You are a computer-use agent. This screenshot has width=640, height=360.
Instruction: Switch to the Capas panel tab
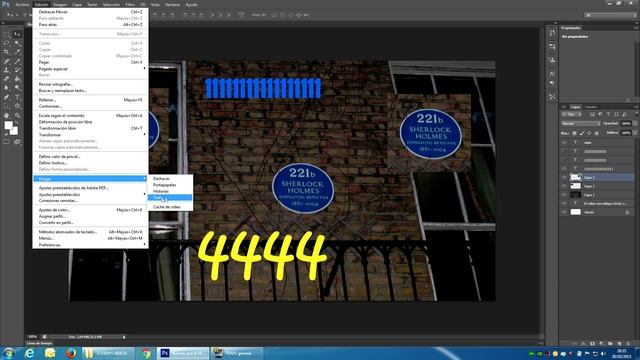coord(576,107)
